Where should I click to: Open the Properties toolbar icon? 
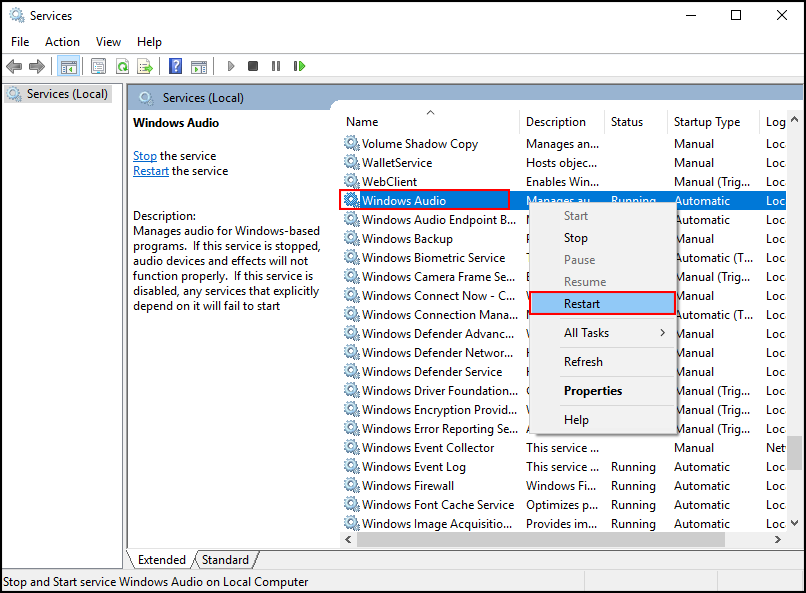98,66
